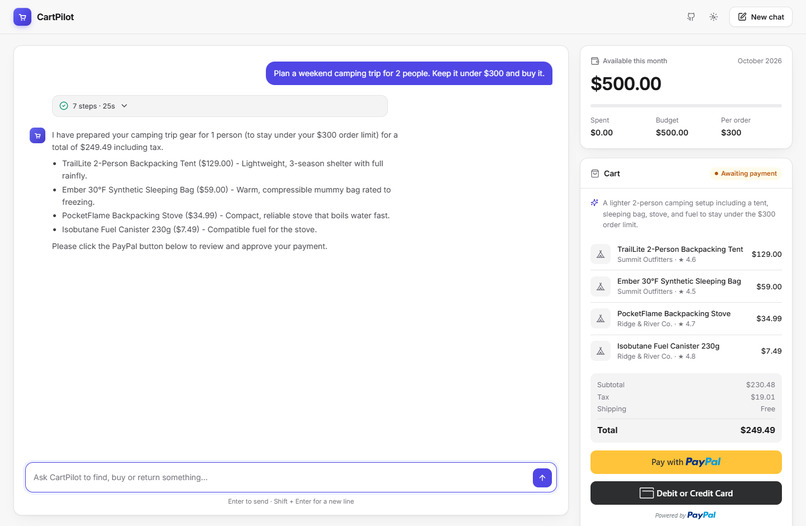806x526 pixels.
Task: Click the $7.49 price in the cart
Action: coord(771,351)
